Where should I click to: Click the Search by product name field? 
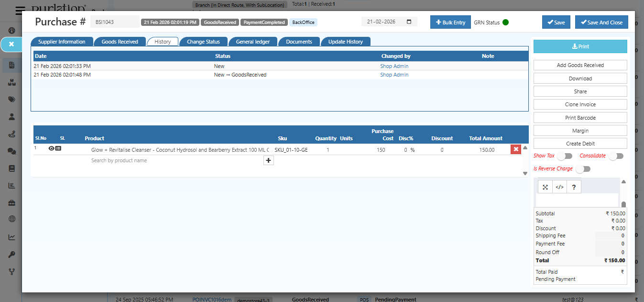120,160
